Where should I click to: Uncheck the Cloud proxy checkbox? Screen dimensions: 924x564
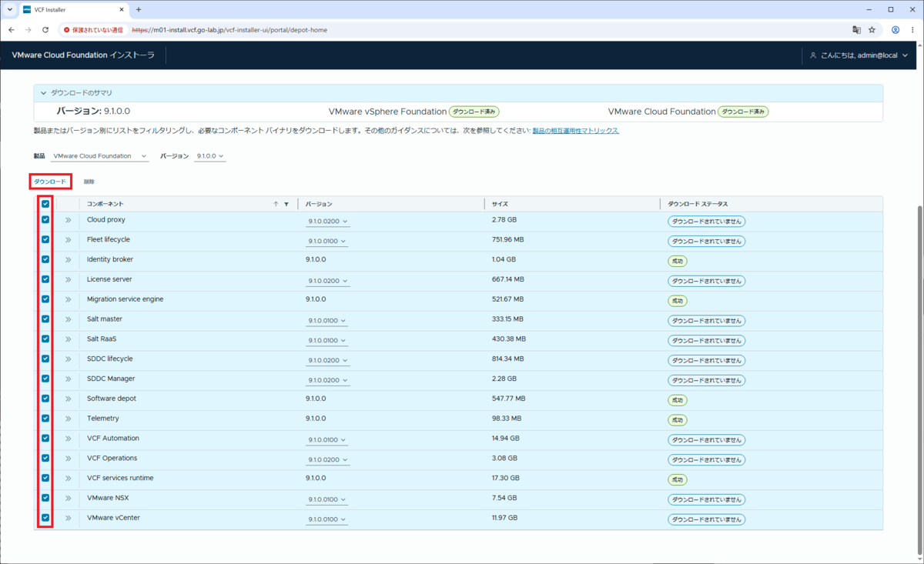[45, 220]
